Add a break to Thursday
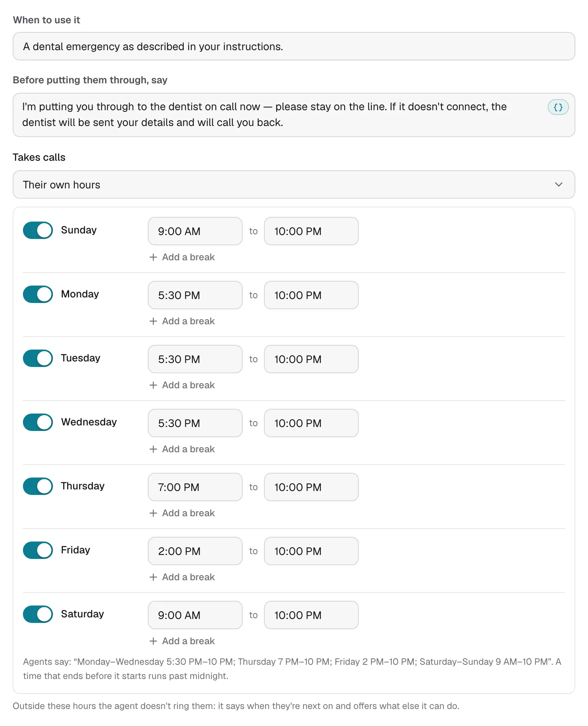Viewport: 588px width, 726px height. point(182,513)
